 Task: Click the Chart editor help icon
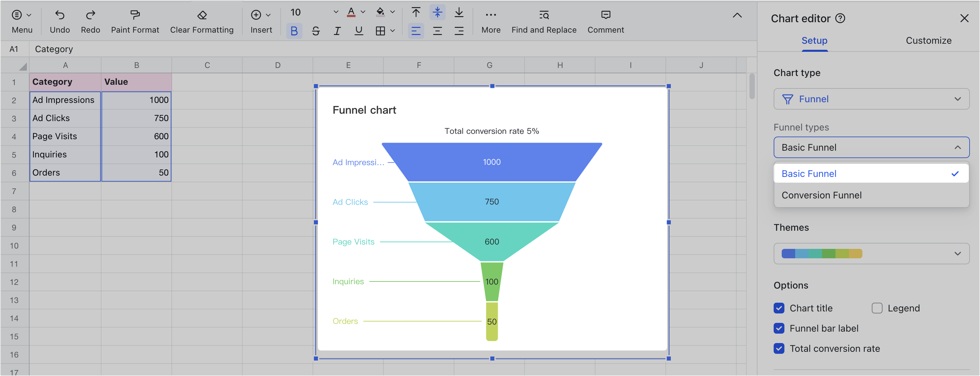tap(841, 18)
